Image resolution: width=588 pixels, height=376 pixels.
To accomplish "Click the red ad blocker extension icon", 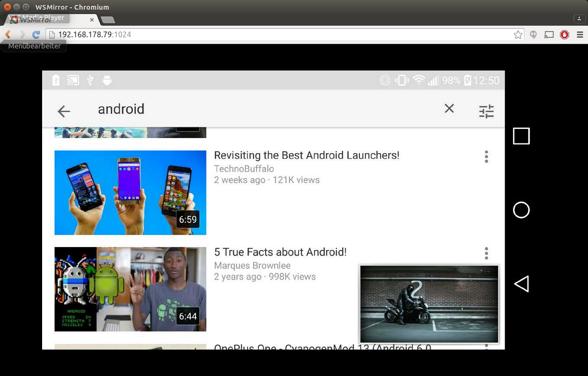I will (564, 34).
